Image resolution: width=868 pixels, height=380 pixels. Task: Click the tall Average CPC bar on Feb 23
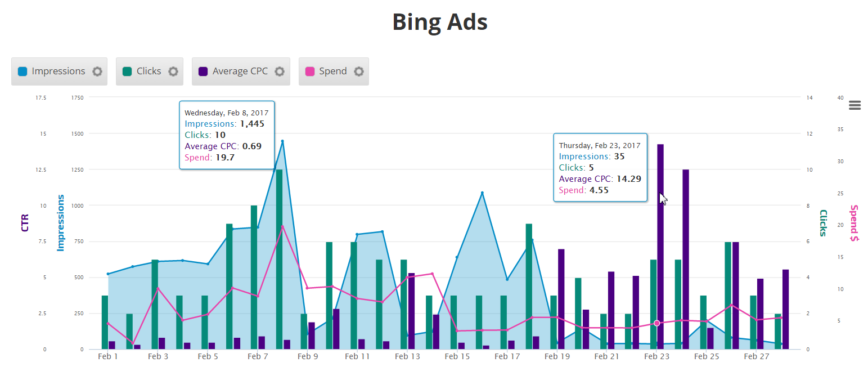[660, 247]
